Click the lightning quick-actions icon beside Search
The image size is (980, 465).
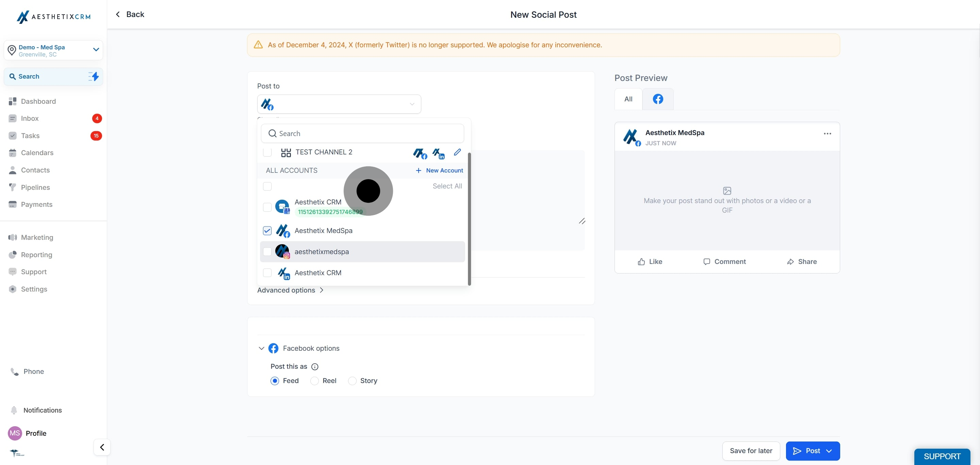point(94,77)
